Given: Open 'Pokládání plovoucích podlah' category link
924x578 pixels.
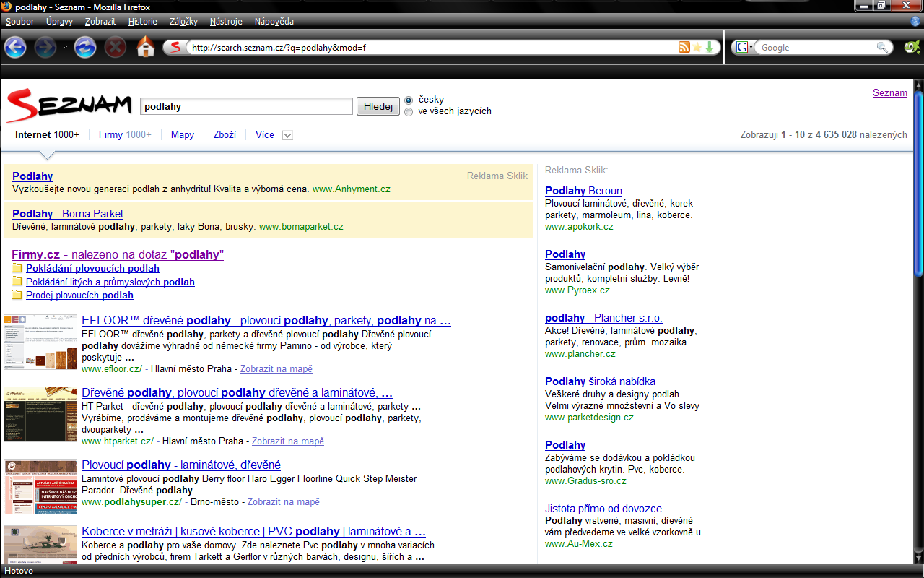Looking at the screenshot, I should coord(92,268).
